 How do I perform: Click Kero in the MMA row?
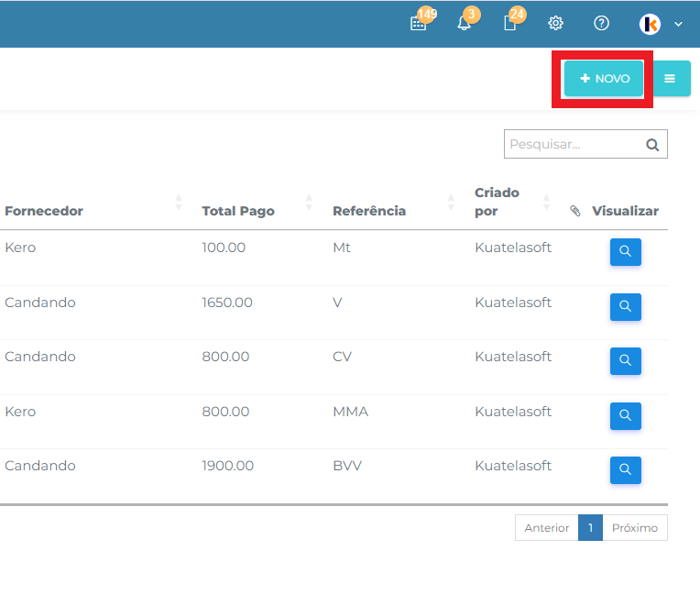[20, 412]
